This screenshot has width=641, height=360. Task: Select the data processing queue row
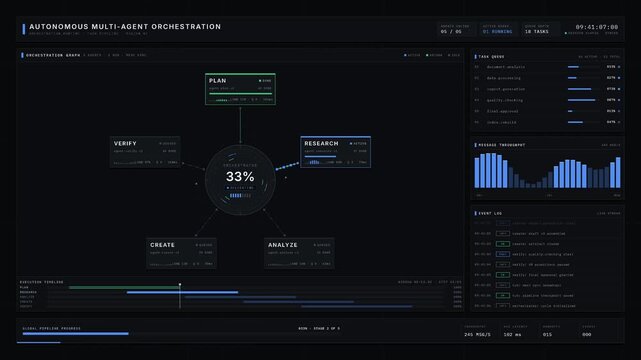click(x=547, y=78)
